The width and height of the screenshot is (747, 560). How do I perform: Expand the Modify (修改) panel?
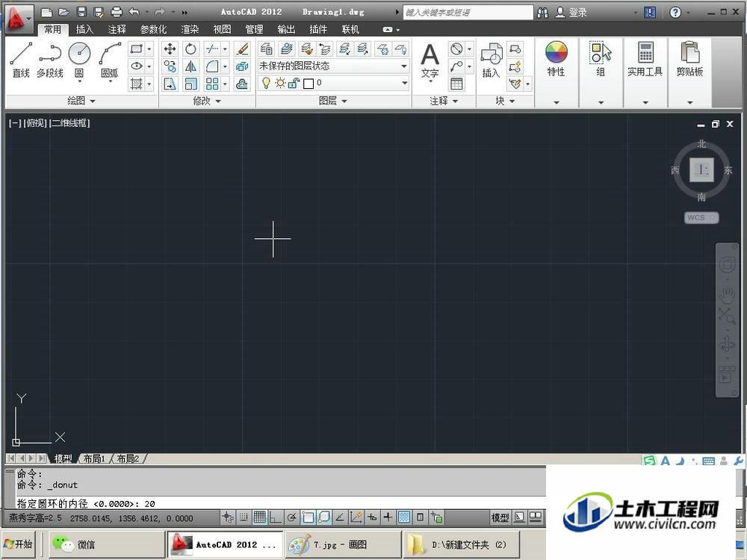point(207,101)
